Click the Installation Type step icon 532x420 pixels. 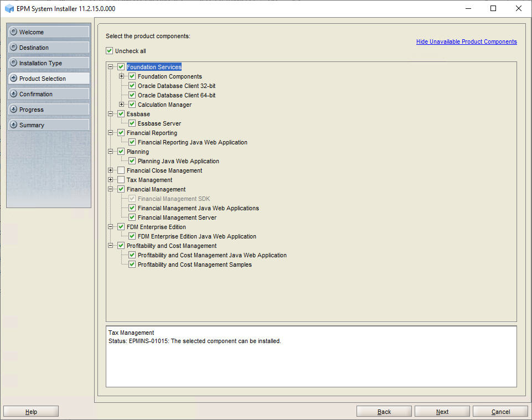click(14, 63)
